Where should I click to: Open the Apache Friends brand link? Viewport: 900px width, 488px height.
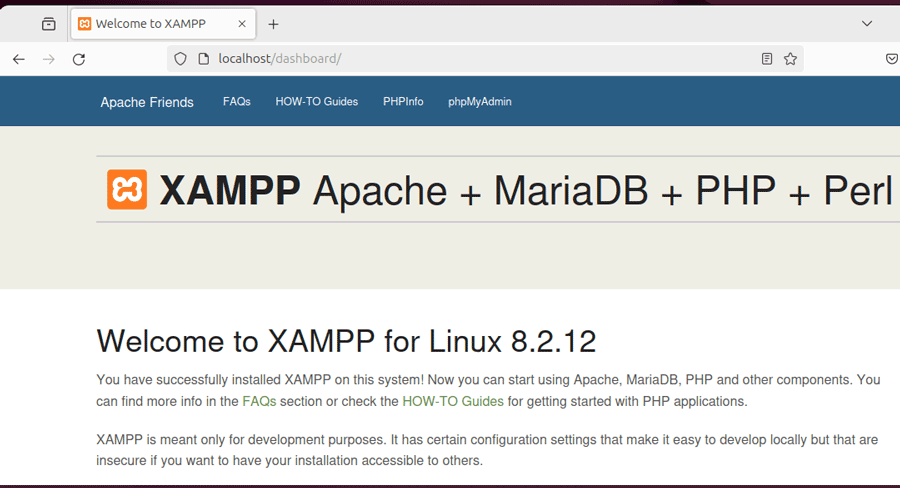click(147, 102)
